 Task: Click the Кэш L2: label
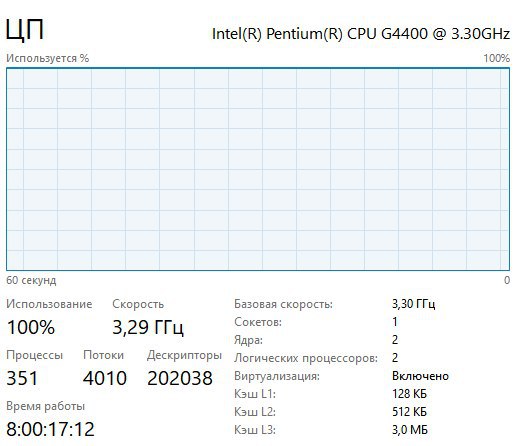[x=255, y=412]
